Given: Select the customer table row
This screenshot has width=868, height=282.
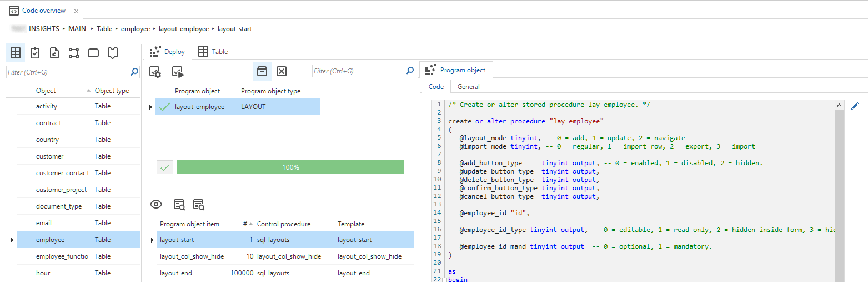Looking at the screenshot, I should (x=78, y=156).
